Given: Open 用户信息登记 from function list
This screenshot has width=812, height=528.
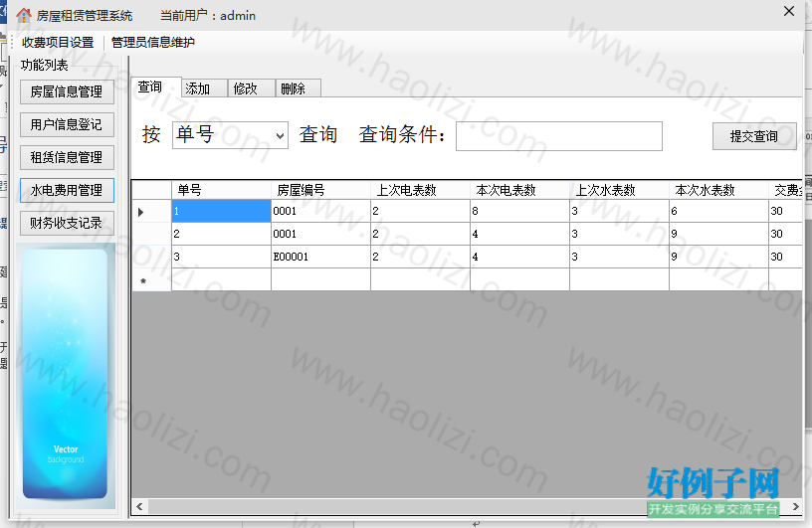Looking at the screenshot, I should coord(67,124).
